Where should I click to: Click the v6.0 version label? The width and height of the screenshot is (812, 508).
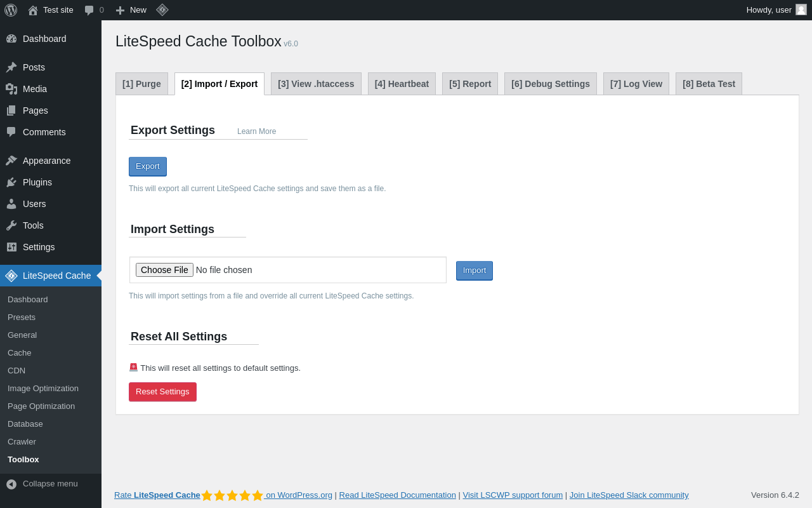tap(291, 44)
